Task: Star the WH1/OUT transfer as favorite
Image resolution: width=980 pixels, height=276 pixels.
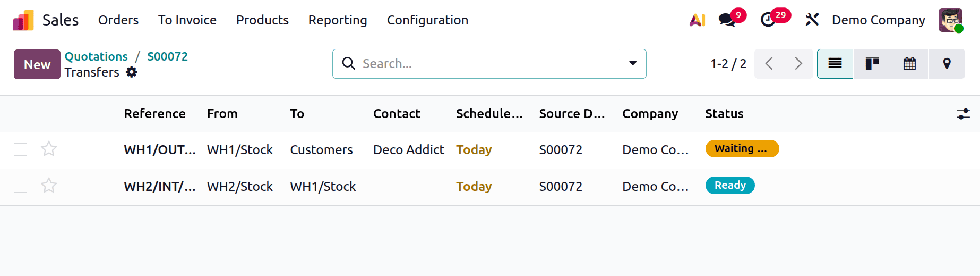Action: (x=49, y=149)
